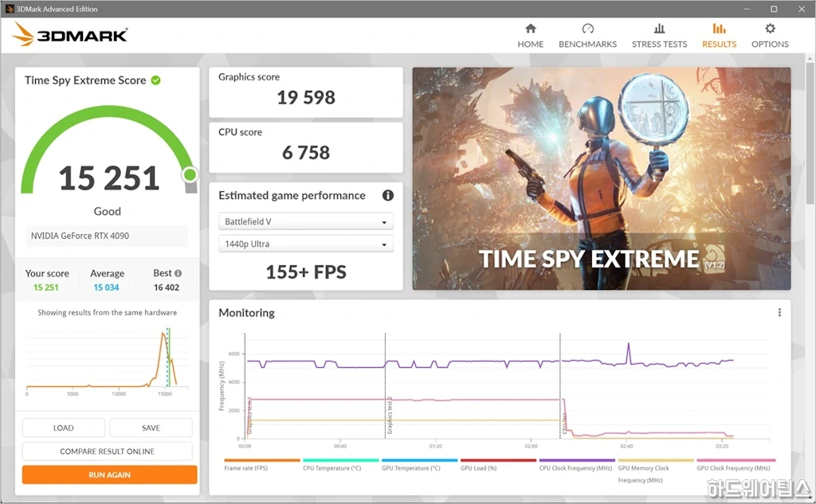Image resolution: width=816 pixels, height=504 pixels.
Task: Toggle CPU Clock Frequency legend swatch
Action: coord(577,460)
